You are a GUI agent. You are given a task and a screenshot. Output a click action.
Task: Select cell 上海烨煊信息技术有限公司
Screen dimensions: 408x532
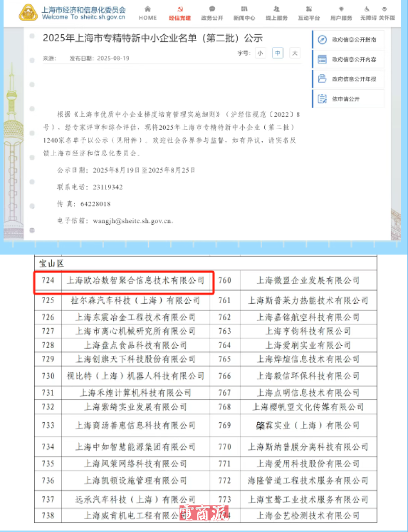pyautogui.click(x=309, y=359)
